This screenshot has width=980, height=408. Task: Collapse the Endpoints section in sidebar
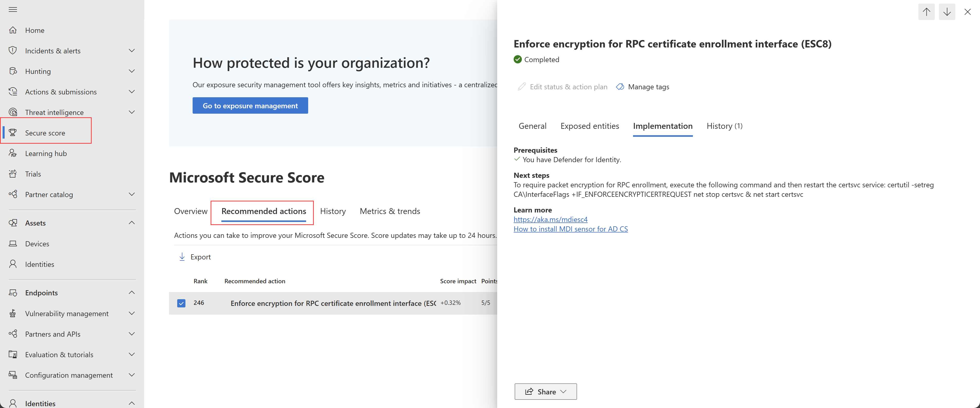pyautogui.click(x=131, y=293)
